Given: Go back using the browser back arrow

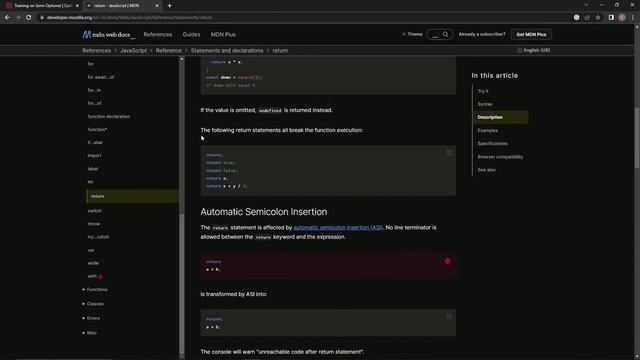Looking at the screenshot, I should click(7, 18).
